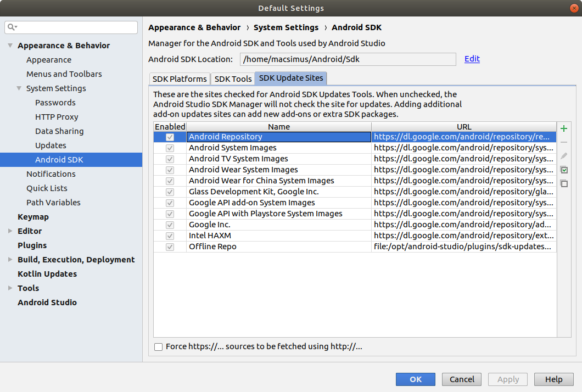Sort table by URL column header
Screen dimensions: 582x392
[464, 127]
